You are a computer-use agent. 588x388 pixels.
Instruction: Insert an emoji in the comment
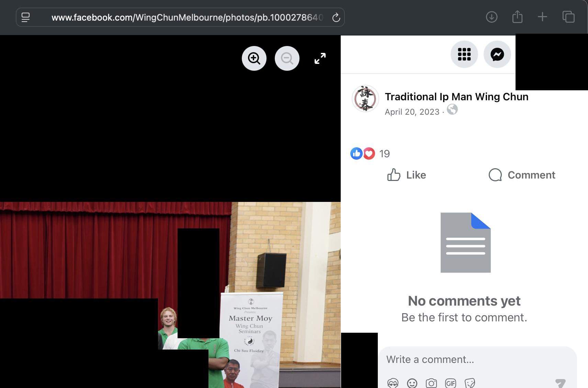pos(412,383)
